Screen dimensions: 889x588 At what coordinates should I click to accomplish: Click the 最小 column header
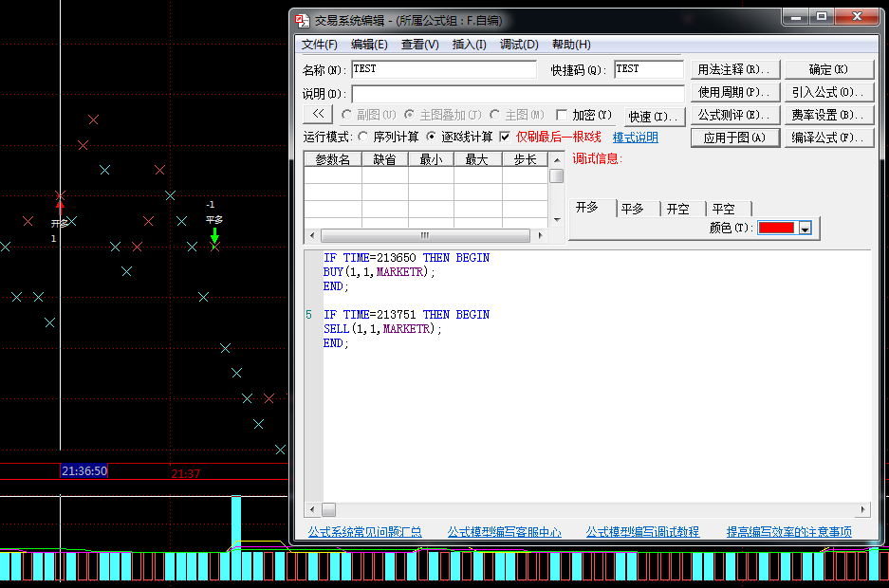point(431,159)
